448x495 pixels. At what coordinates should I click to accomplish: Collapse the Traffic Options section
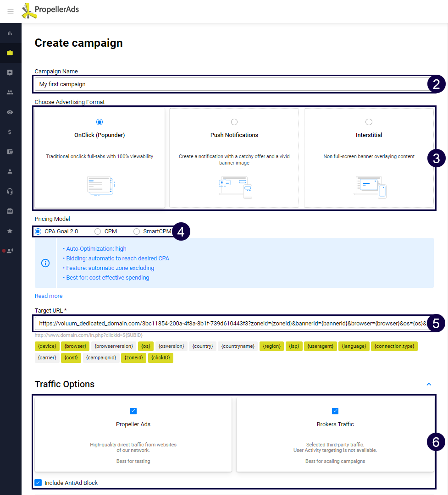[429, 384]
